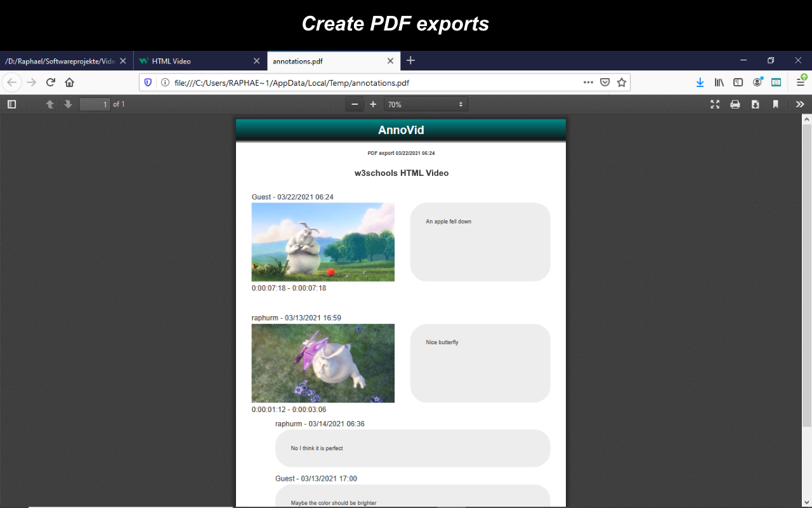Open the extension icon beside the account icon
This screenshot has width=812, height=508.
[x=776, y=83]
